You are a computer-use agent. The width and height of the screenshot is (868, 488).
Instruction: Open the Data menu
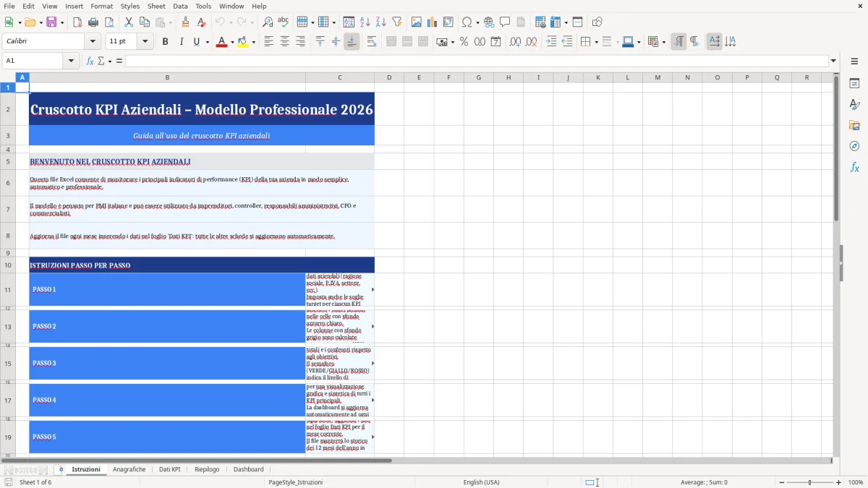180,6
